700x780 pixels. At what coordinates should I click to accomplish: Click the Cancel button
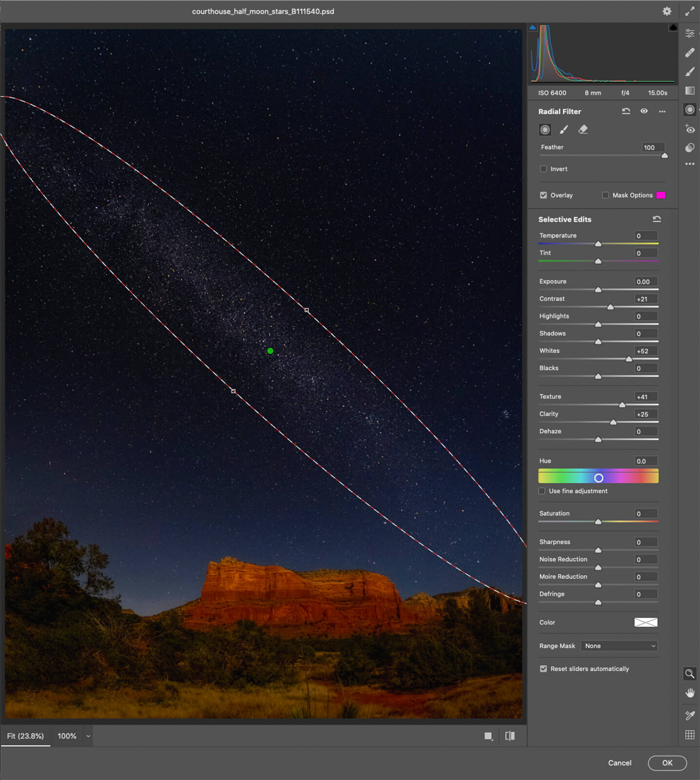(620, 763)
